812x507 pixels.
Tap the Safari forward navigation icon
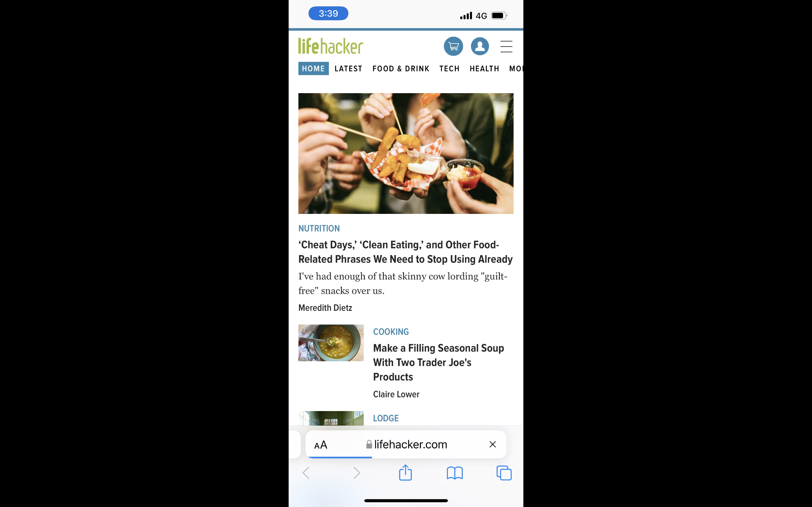[357, 472]
